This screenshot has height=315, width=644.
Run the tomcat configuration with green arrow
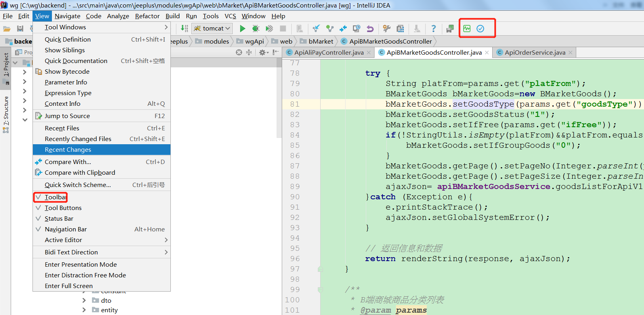243,29
